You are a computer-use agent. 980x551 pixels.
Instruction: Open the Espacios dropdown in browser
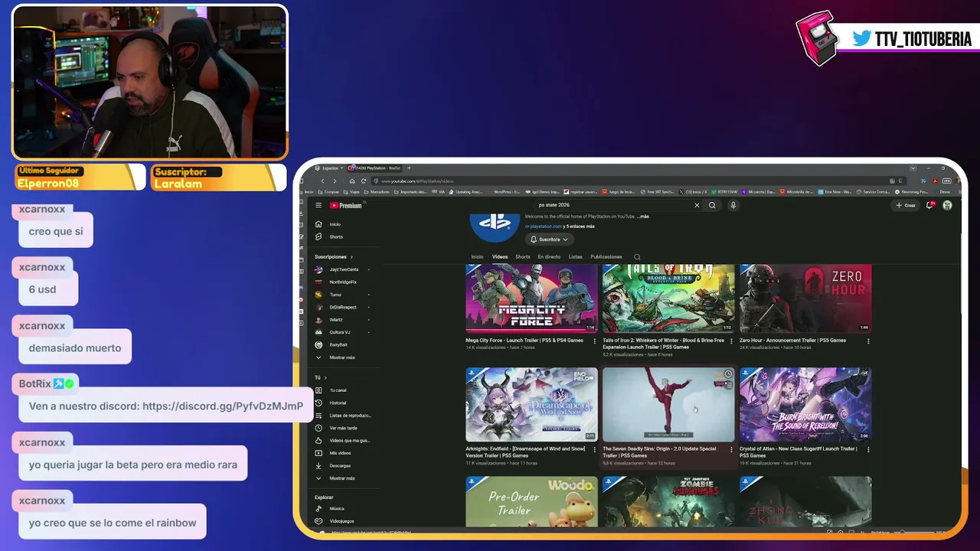(329, 168)
